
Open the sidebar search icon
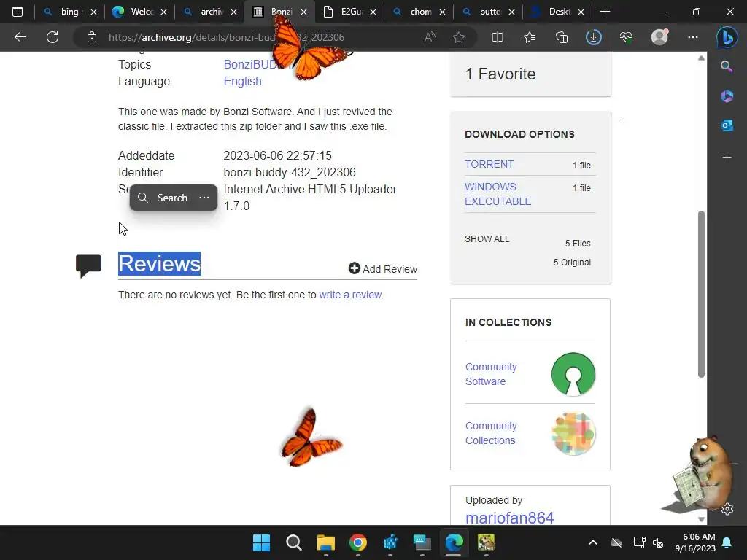point(727,66)
